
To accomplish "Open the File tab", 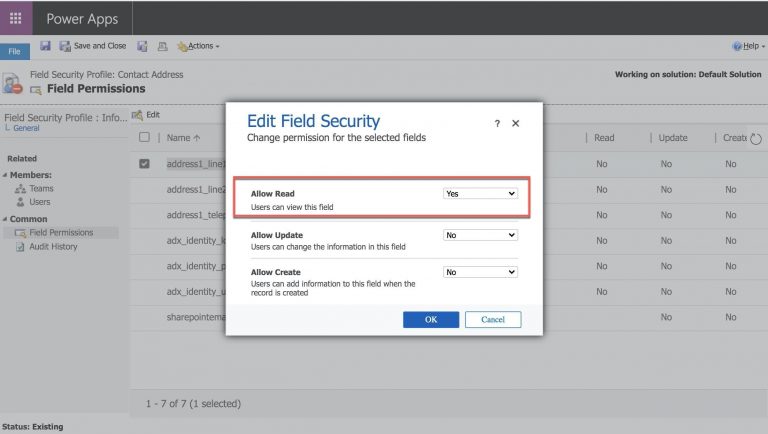I will click(x=14, y=50).
